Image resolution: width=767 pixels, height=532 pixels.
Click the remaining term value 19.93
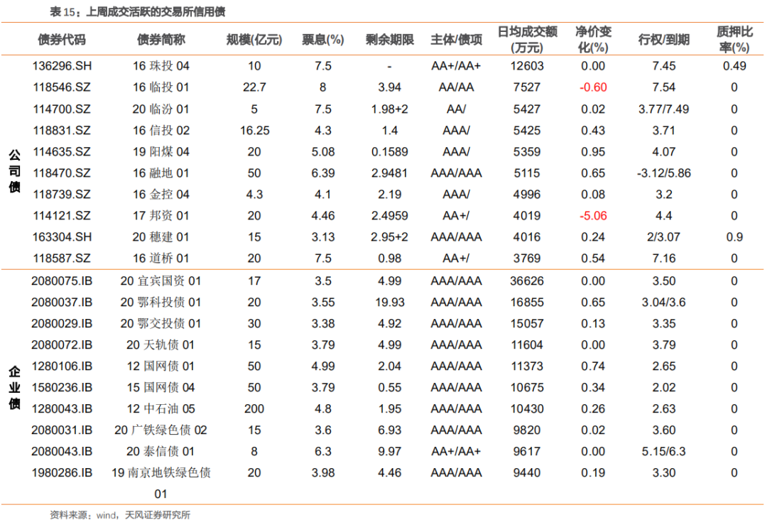point(390,303)
